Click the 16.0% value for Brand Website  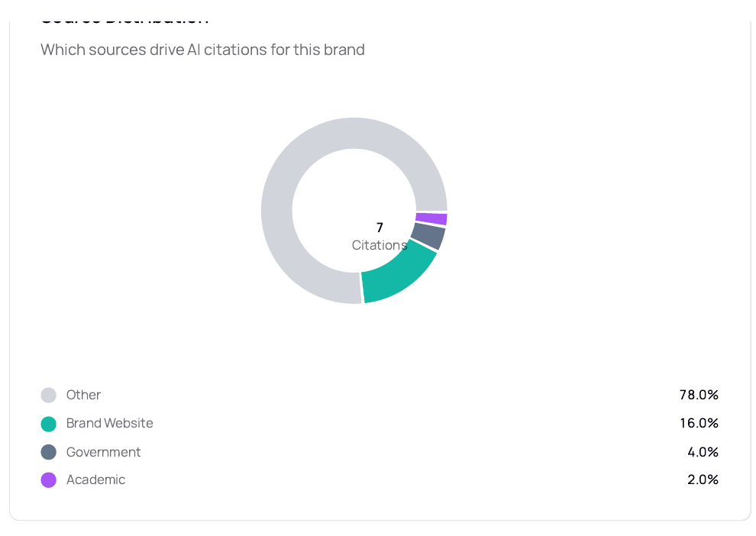point(699,423)
